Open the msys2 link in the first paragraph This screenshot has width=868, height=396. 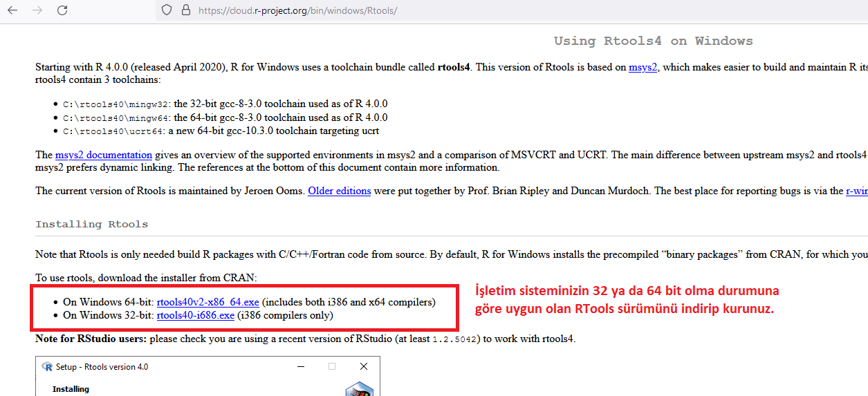pyautogui.click(x=643, y=67)
